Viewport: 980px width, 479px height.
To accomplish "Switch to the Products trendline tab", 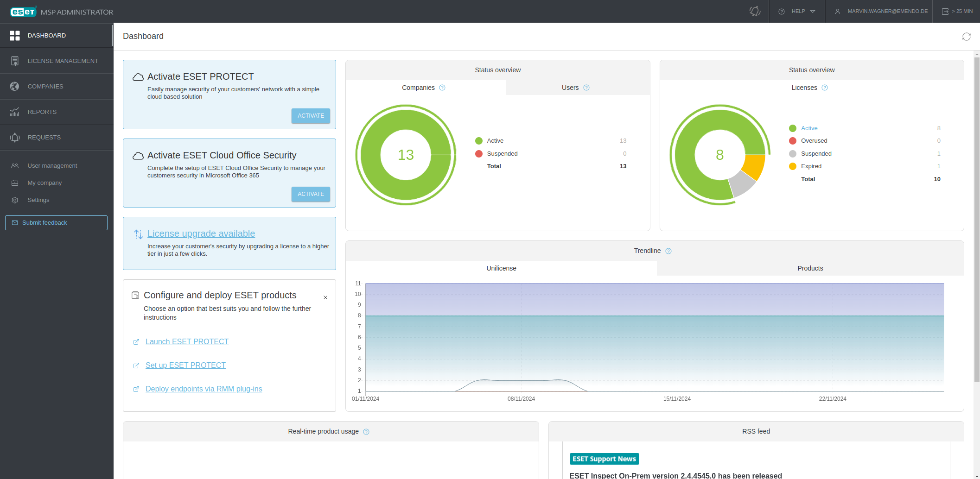I will tap(810, 268).
